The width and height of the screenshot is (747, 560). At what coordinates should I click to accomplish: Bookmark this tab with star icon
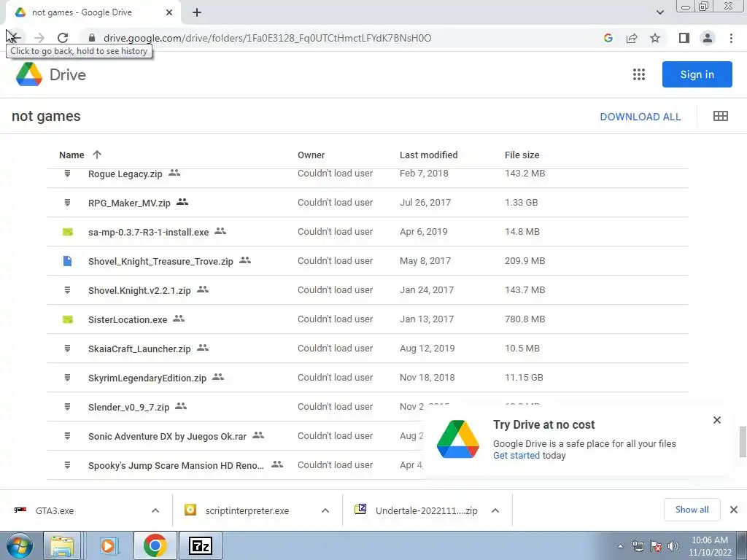tap(655, 38)
